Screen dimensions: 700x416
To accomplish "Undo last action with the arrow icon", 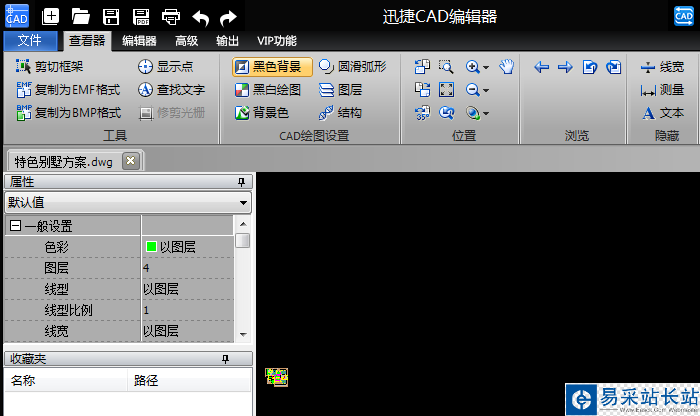I will [200, 18].
